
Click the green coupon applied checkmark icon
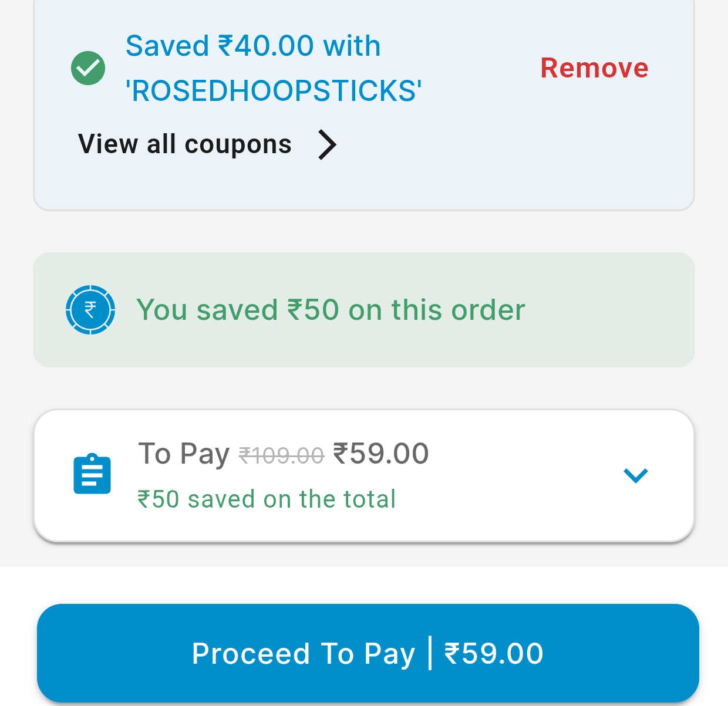point(88,68)
